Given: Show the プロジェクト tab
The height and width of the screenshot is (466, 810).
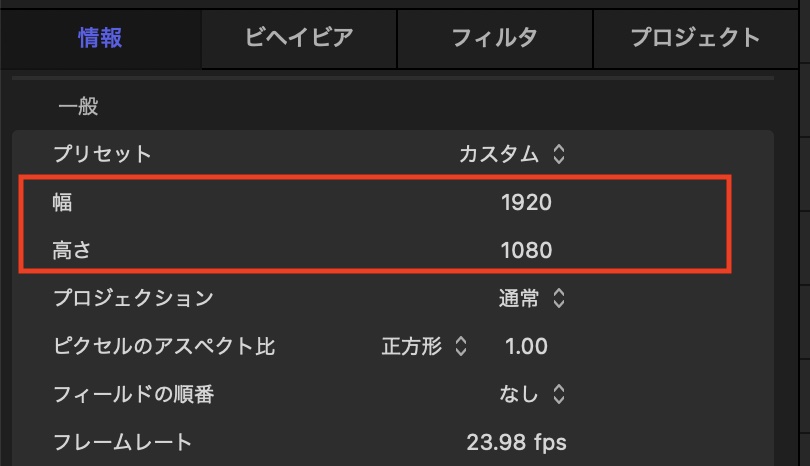Looking at the screenshot, I should coord(695,38).
